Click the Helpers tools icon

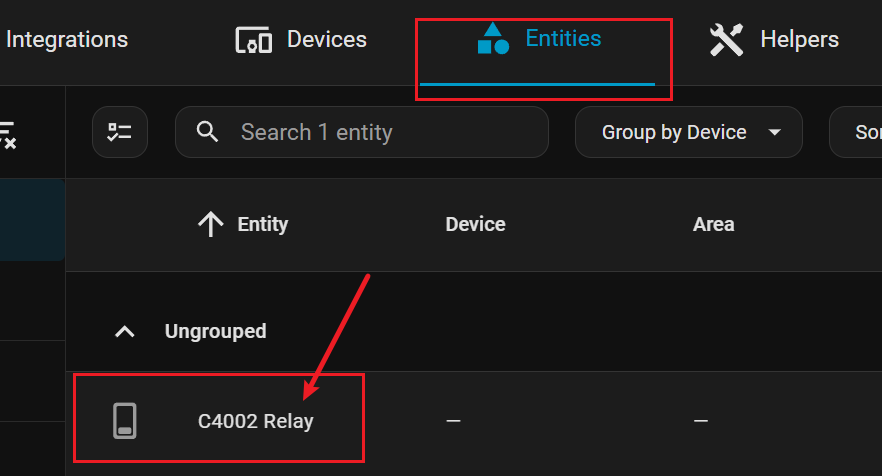click(x=726, y=40)
